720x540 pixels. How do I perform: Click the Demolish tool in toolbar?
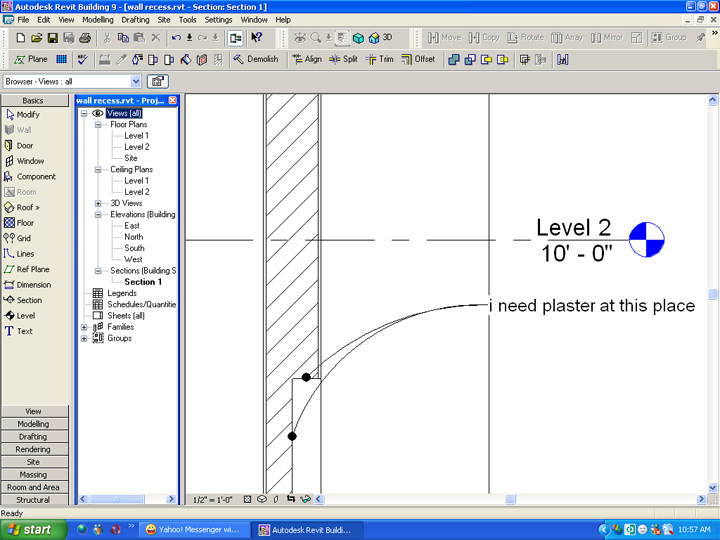click(255, 59)
